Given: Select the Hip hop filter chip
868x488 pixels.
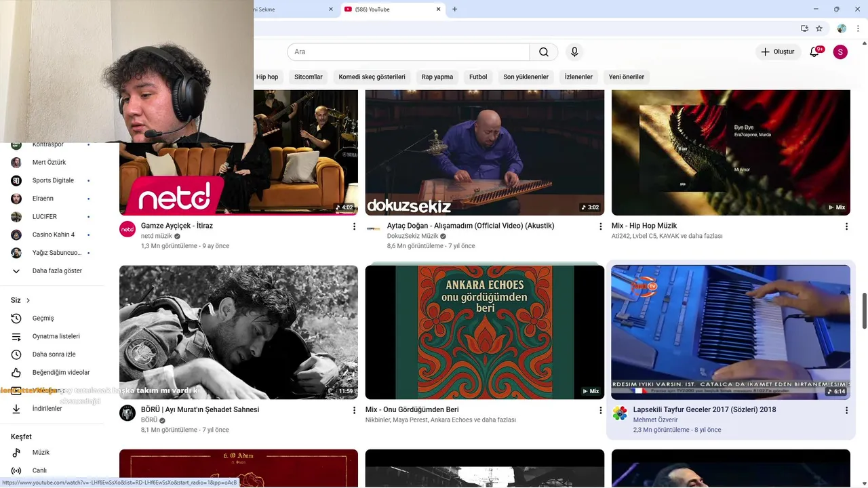Looking at the screenshot, I should tap(267, 77).
